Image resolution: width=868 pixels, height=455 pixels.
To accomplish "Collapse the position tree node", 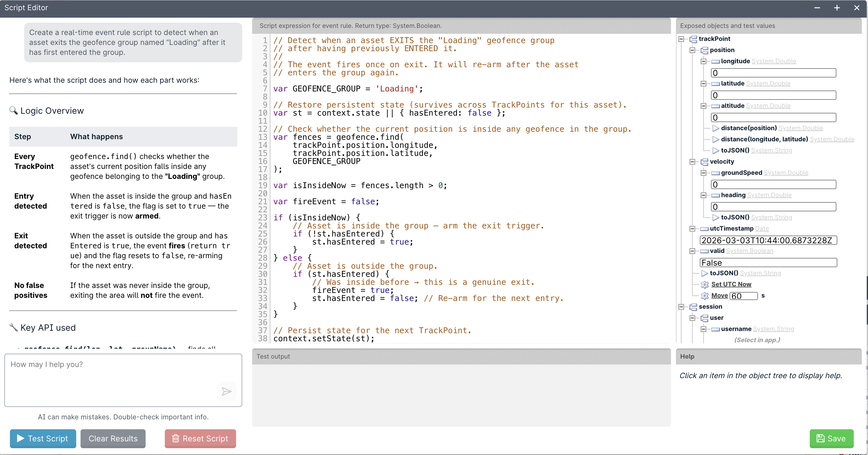I will 692,50.
